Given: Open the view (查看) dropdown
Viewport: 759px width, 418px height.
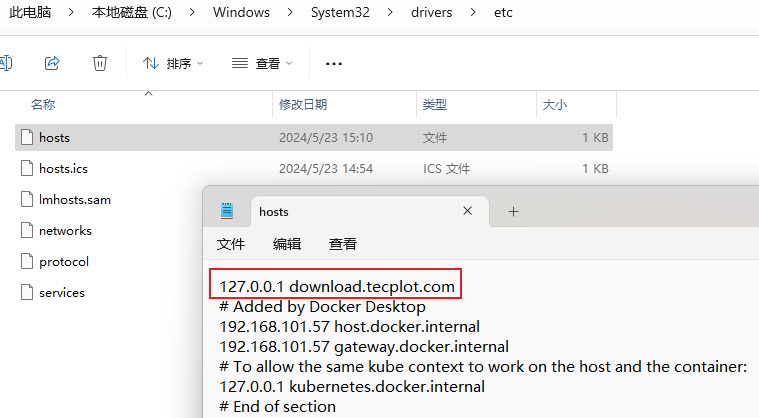Looking at the screenshot, I should [261, 63].
